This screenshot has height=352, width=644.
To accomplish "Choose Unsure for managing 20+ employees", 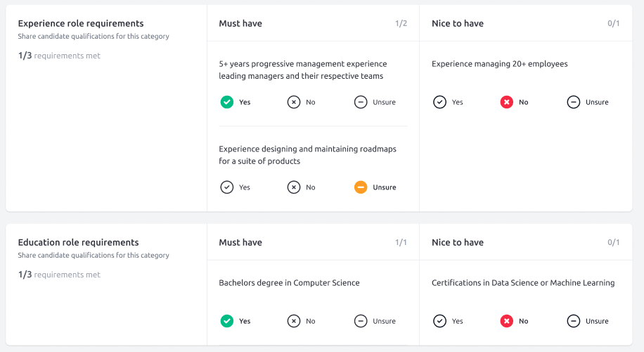I will [574, 102].
